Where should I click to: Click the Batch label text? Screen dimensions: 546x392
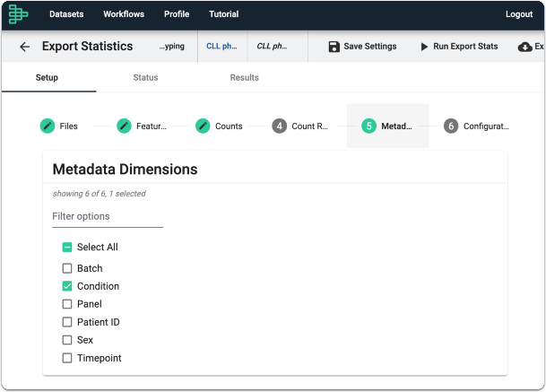90,268
